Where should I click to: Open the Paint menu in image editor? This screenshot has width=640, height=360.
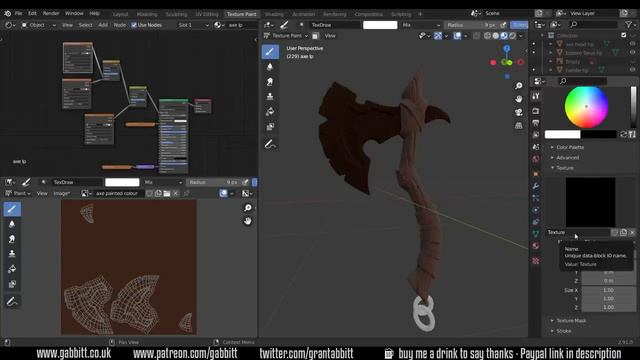[x=19, y=193]
